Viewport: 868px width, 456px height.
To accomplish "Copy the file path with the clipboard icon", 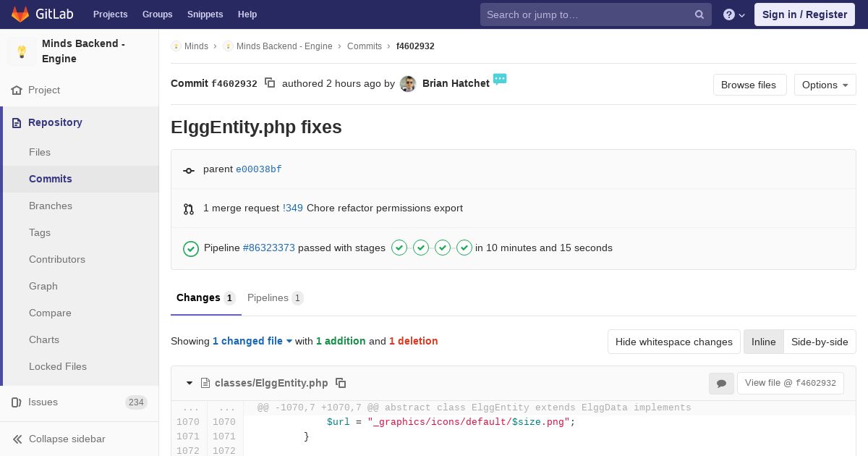I will click(x=341, y=383).
